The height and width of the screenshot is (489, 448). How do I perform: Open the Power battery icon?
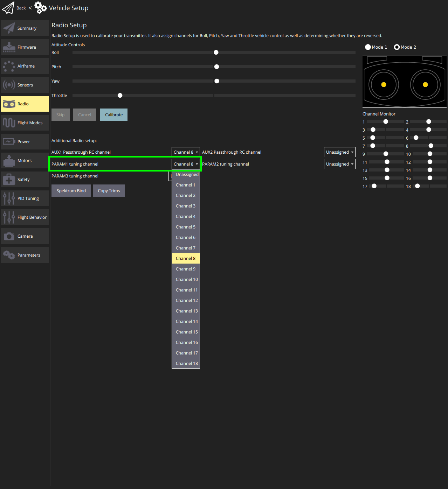coord(9,142)
